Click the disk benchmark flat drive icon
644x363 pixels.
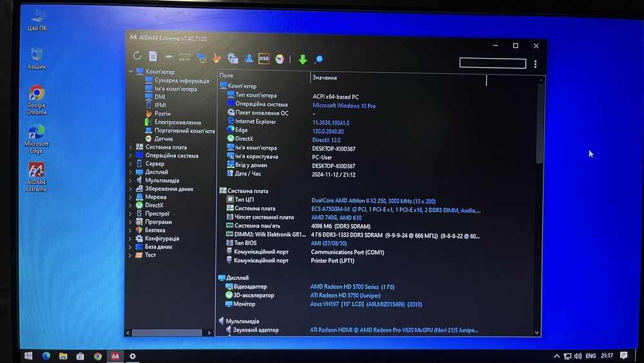169,57
